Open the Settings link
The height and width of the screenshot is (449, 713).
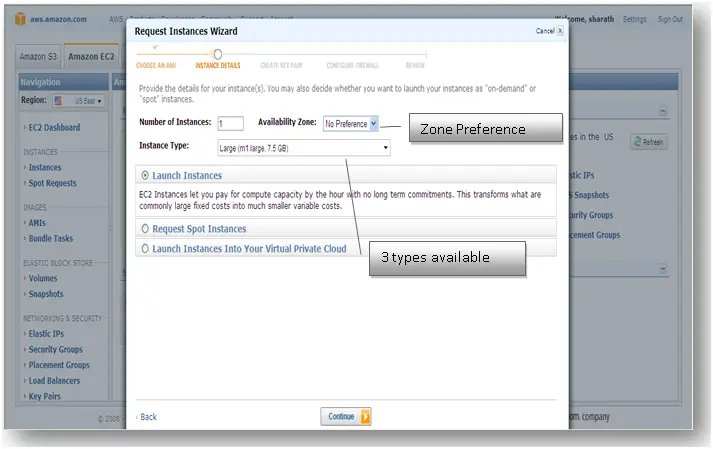(x=634, y=19)
